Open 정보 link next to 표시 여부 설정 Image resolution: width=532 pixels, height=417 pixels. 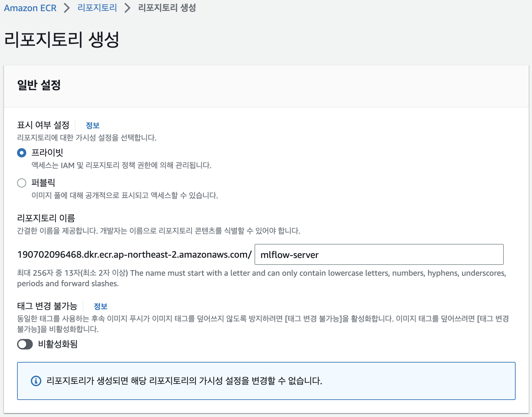point(92,125)
